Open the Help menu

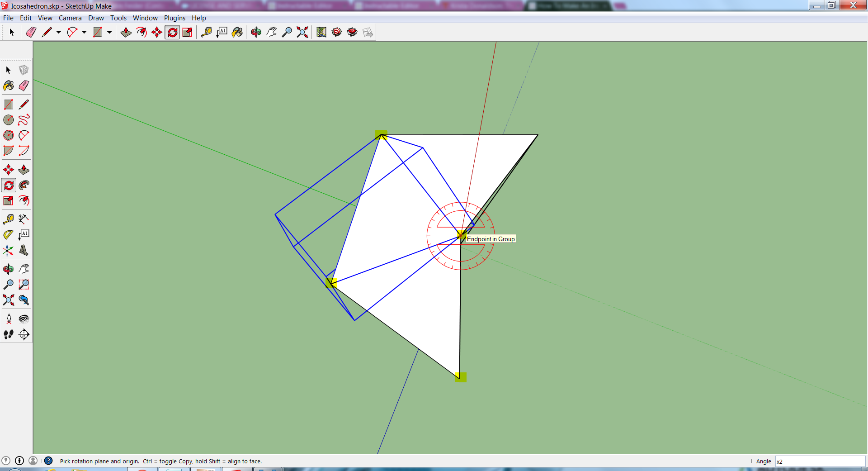point(199,18)
